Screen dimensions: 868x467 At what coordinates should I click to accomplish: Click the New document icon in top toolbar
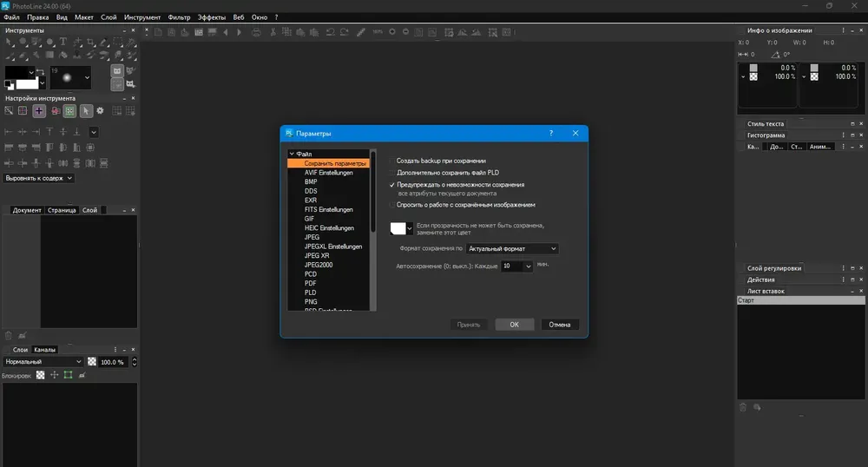tap(158, 32)
